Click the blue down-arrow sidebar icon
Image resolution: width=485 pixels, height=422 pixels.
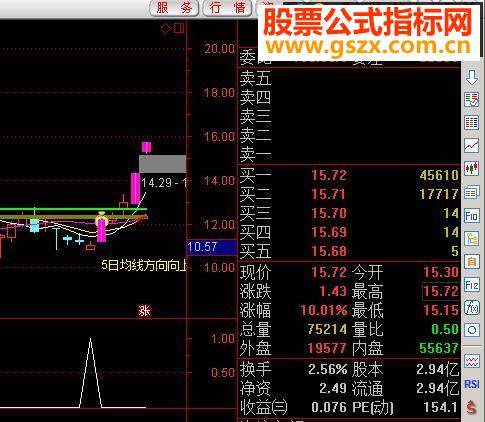coord(472,77)
